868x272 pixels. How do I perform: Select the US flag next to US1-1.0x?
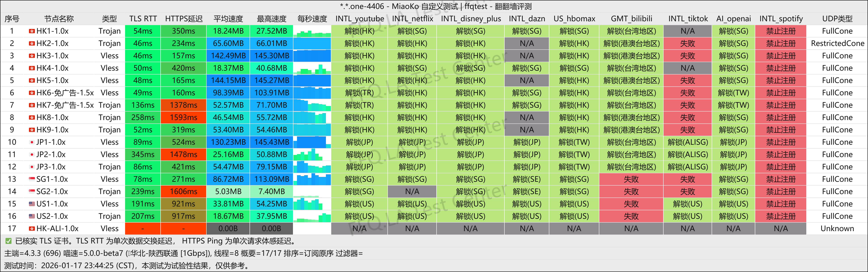[32, 204]
